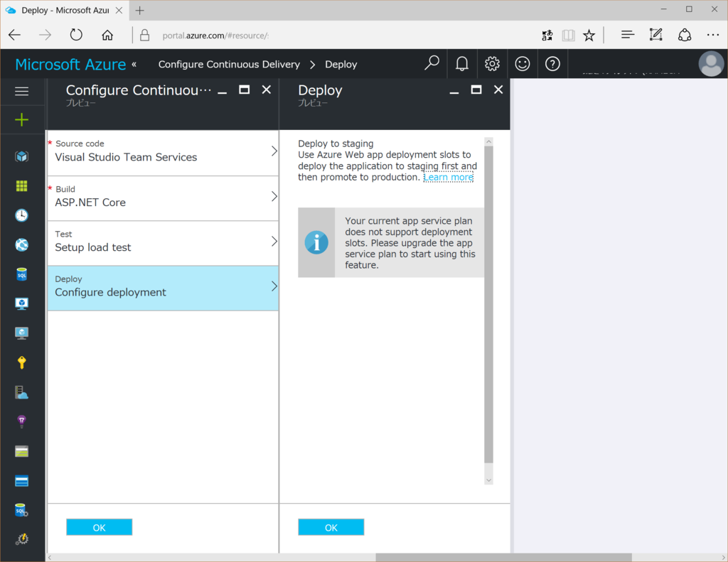This screenshot has width=728, height=562.
Task: Click the translate icon in address bar
Action: pos(547,36)
